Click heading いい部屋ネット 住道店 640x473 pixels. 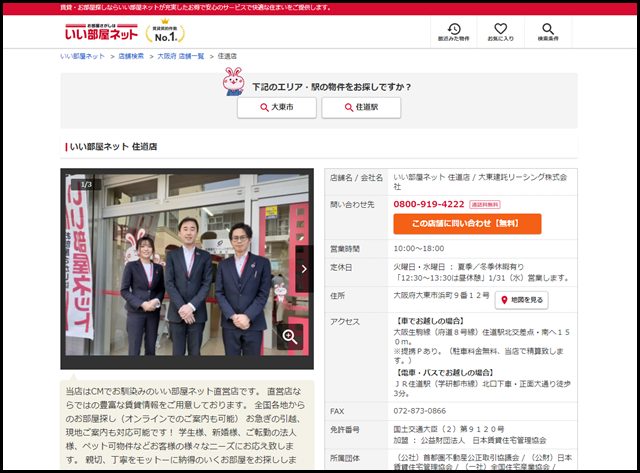pos(113,147)
